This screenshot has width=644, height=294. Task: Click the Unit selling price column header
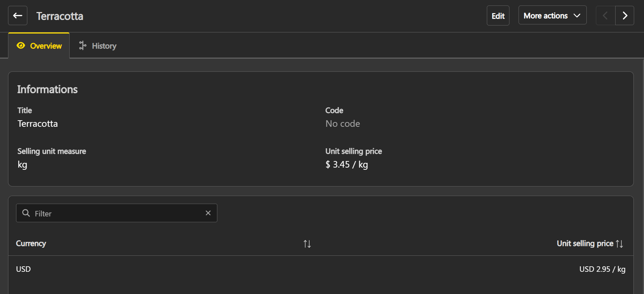[585, 243]
